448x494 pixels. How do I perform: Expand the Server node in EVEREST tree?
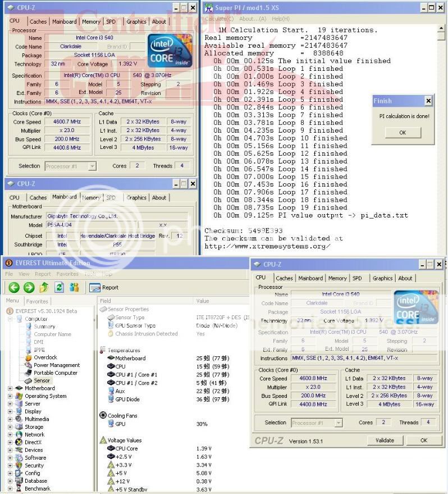10,404
